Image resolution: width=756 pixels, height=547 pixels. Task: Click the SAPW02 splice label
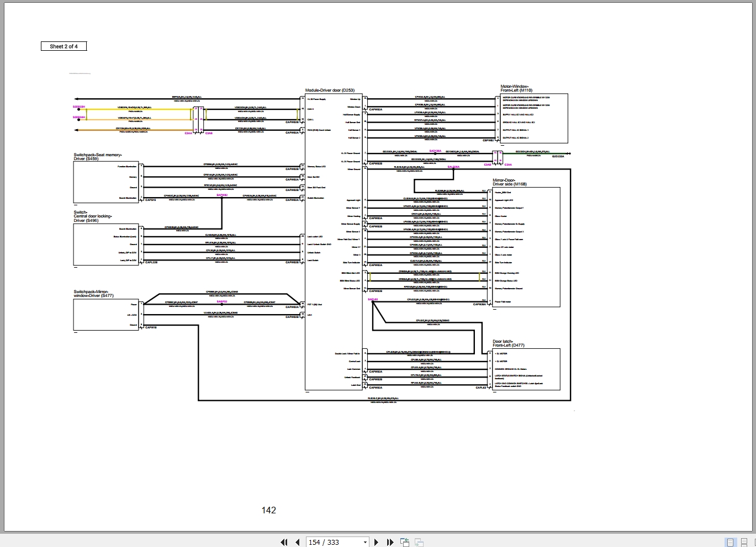tap(222, 195)
